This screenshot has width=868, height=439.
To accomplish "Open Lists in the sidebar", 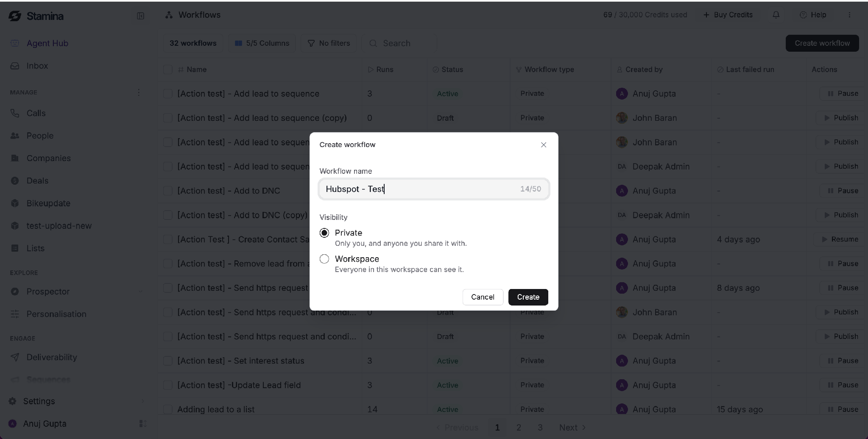I will 35,248.
